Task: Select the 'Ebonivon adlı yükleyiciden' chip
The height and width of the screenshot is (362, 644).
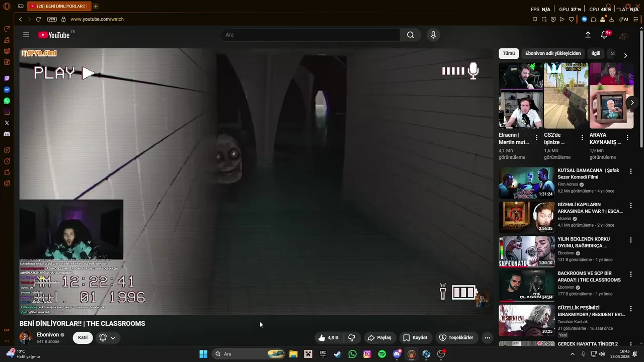Action: pyautogui.click(x=553, y=53)
